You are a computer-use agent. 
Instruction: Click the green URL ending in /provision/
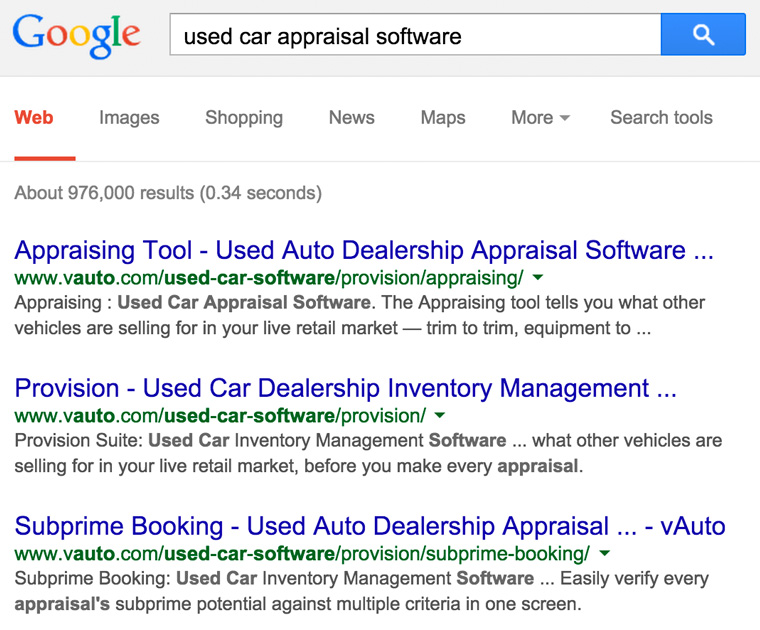click(220, 416)
